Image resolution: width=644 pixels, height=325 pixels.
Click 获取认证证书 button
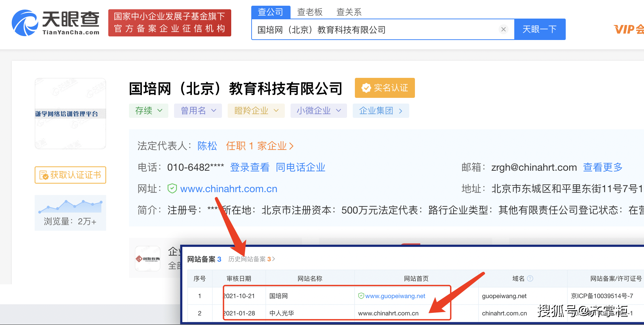coord(70,175)
